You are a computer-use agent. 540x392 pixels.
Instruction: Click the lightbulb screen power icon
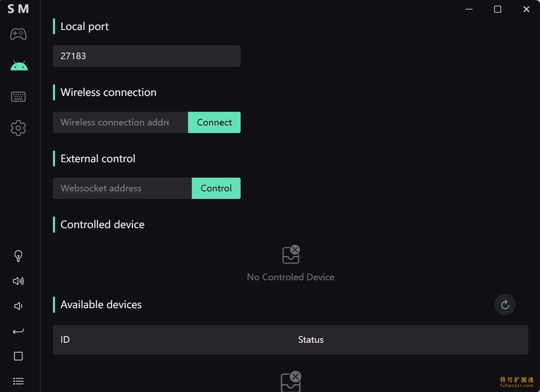(x=18, y=256)
